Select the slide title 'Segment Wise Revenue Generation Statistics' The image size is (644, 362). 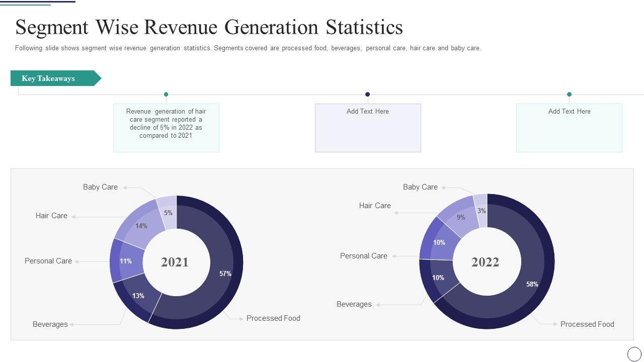tap(209, 27)
